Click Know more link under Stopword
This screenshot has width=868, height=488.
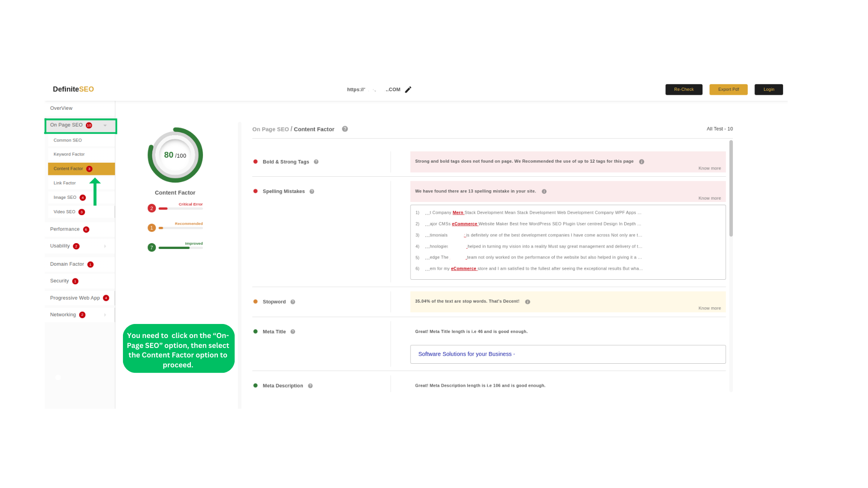tap(709, 308)
